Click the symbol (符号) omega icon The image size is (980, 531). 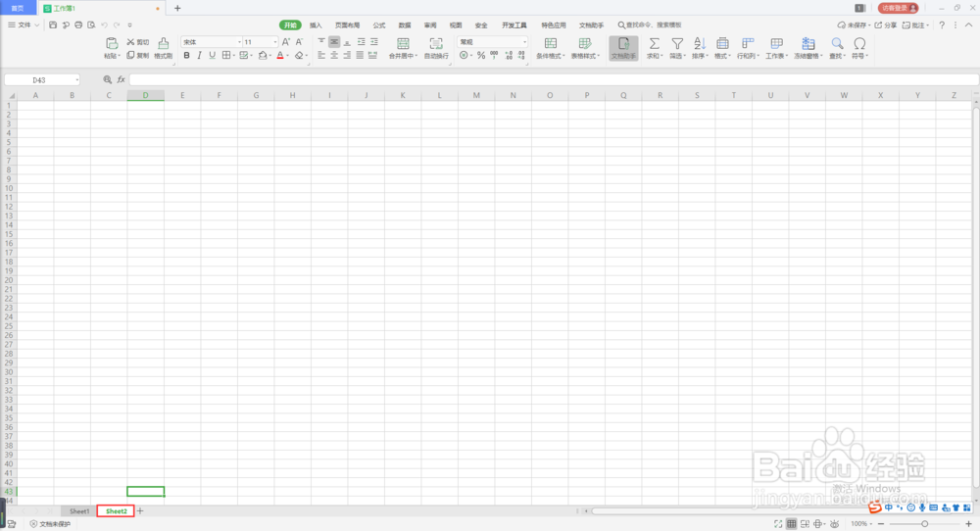(860, 44)
